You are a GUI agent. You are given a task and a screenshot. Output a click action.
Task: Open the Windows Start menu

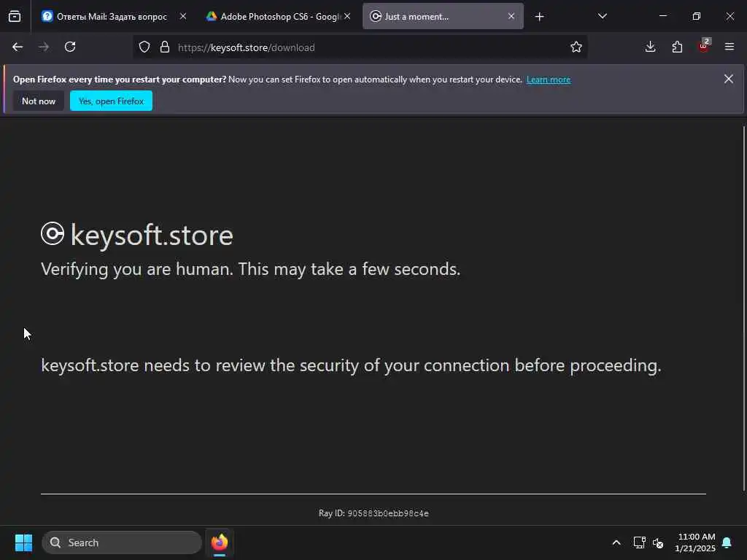point(23,542)
